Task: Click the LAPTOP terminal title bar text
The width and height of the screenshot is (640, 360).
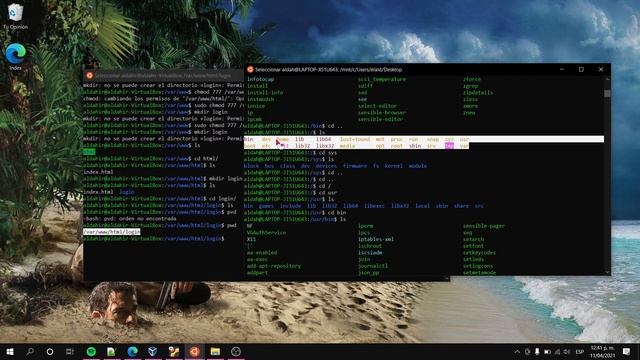Action: coord(329,69)
